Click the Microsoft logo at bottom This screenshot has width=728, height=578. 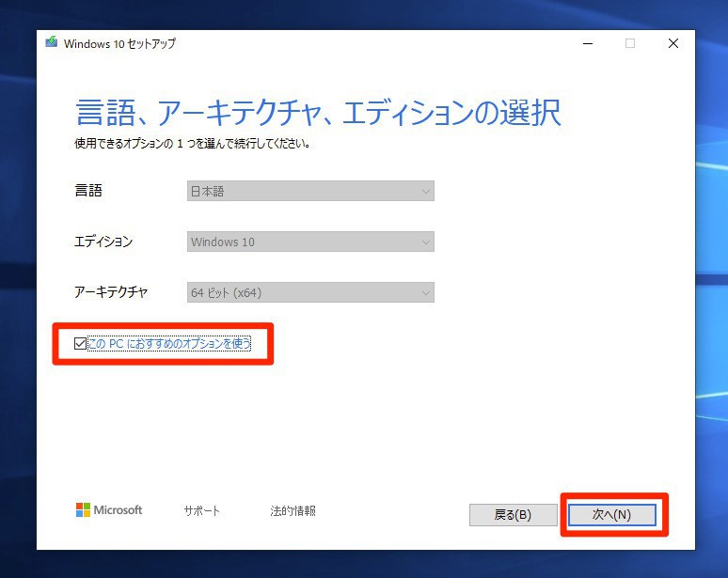[109, 509]
